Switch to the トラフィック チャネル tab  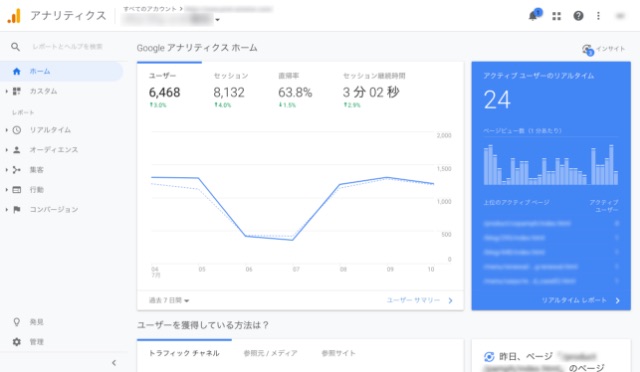tap(184, 353)
